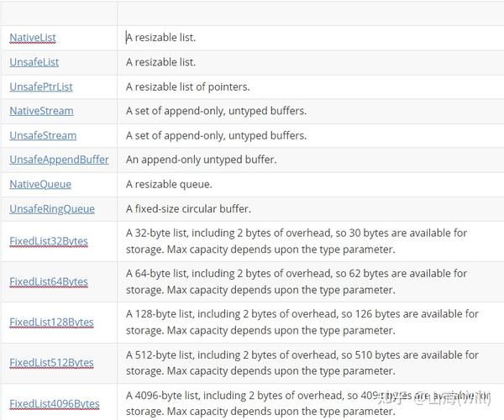Click the 'A fixed-size circular buffer.' description
The image size is (504, 420).
point(188,209)
